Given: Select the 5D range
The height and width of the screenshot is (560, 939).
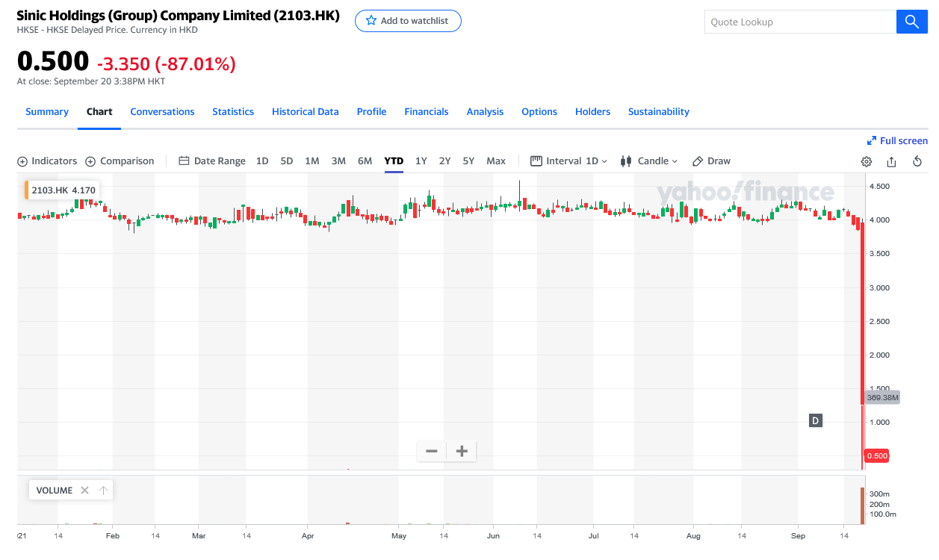Looking at the screenshot, I should 287,161.
